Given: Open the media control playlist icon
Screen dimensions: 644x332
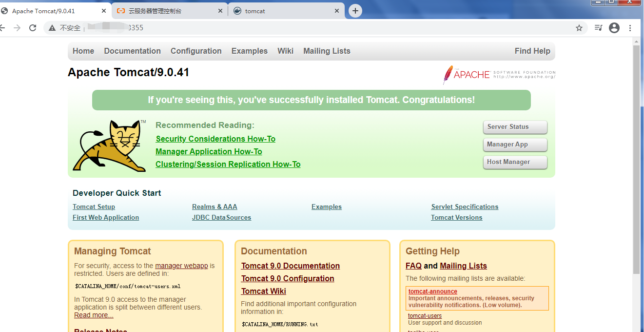Looking at the screenshot, I should coord(598,28).
